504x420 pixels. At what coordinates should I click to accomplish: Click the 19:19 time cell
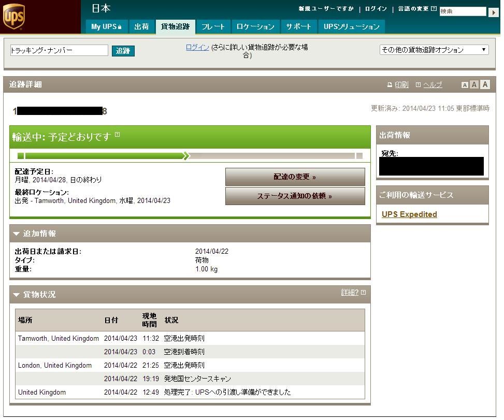pyautogui.click(x=151, y=379)
